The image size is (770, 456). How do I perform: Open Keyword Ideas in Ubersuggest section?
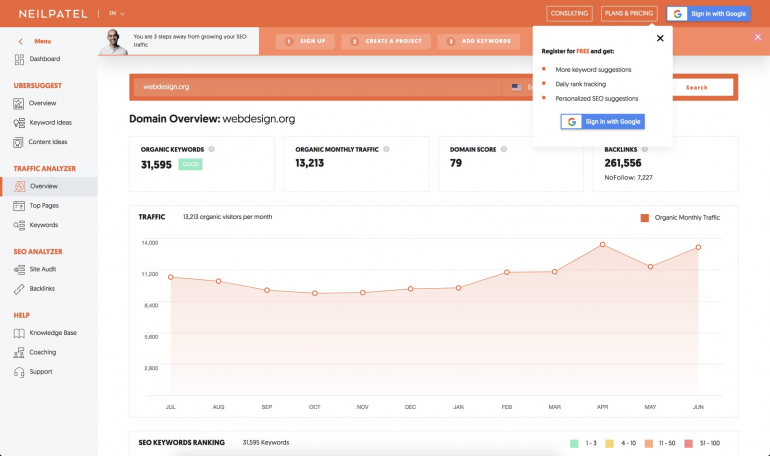pyautogui.click(x=50, y=122)
